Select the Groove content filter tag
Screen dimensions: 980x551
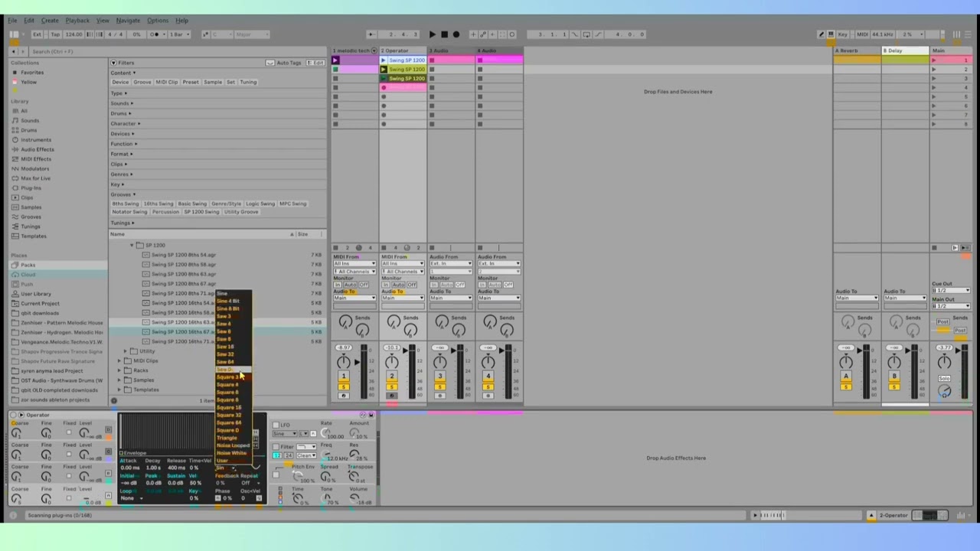(142, 82)
